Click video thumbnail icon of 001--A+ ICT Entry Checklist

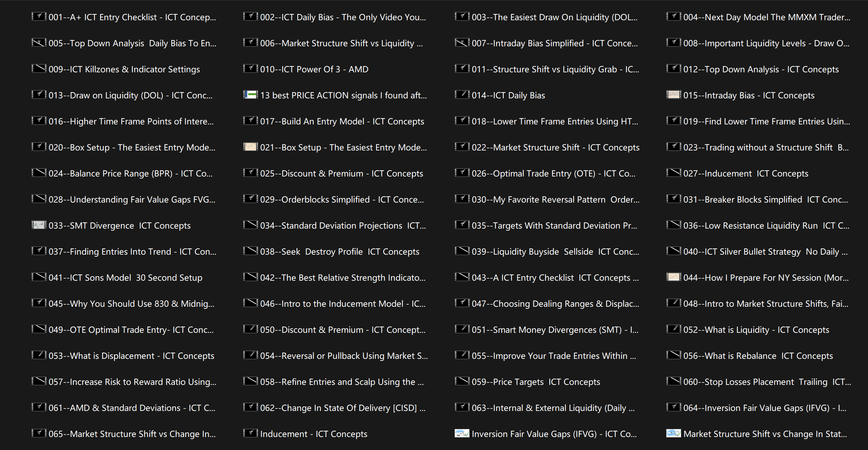click(39, 16)
